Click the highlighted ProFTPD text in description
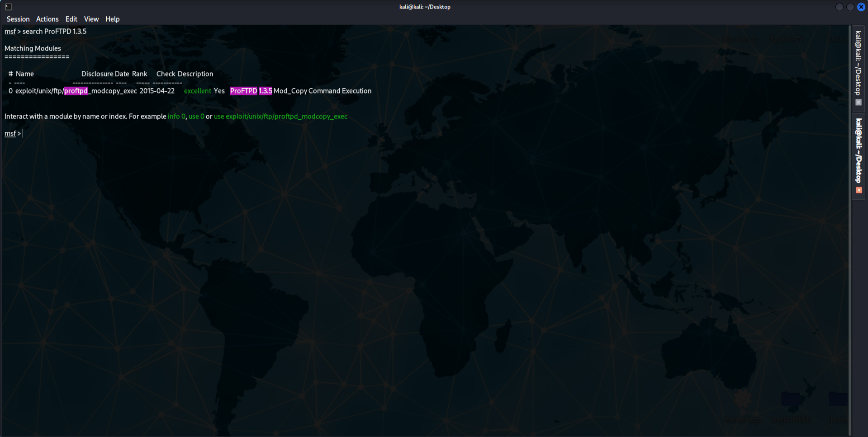868x437 pixels. 244,91
